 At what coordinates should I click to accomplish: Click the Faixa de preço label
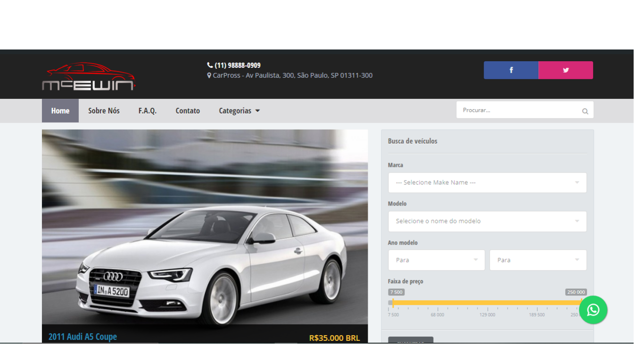(405, 281)
